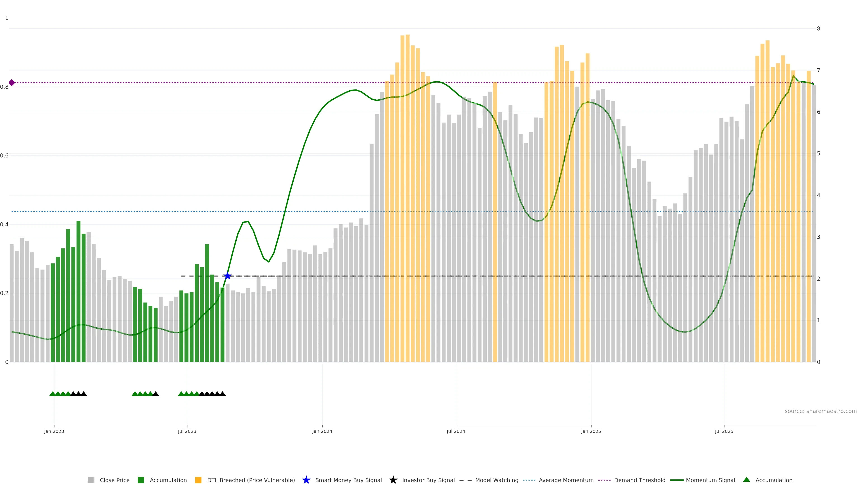
Task: Click the Momentum Signal legend label
Action: 710,480
